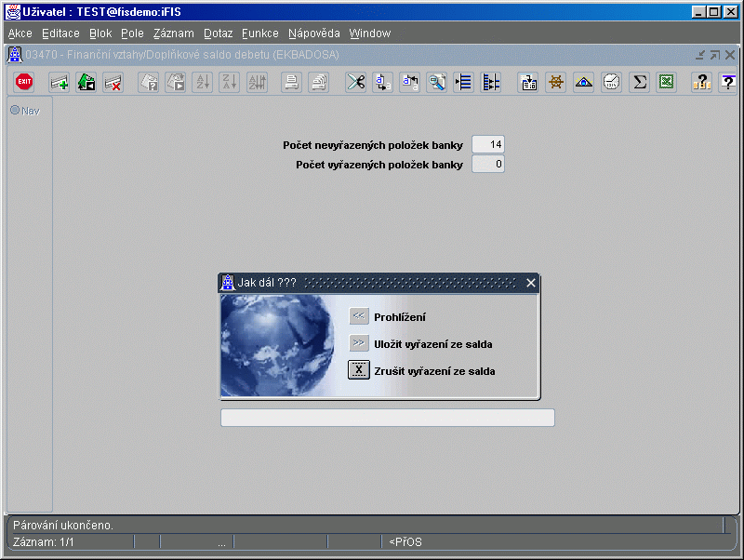Open the Pole menu
The width and height of the screenshot is (744, 560).
coord(132,33)
